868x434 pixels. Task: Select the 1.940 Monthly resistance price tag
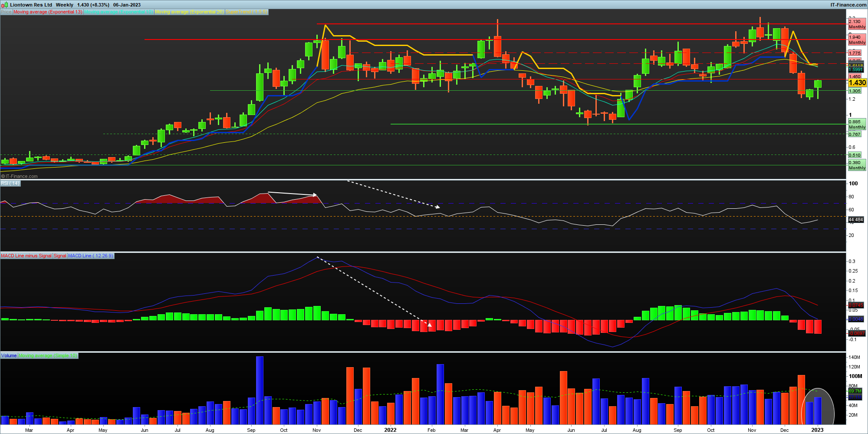(857, 40)
